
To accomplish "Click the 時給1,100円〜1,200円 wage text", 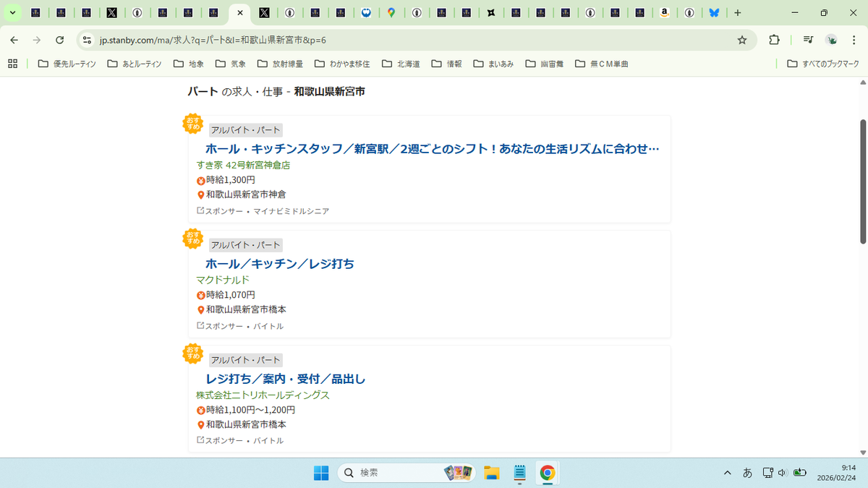I will [x=250, y=410].
